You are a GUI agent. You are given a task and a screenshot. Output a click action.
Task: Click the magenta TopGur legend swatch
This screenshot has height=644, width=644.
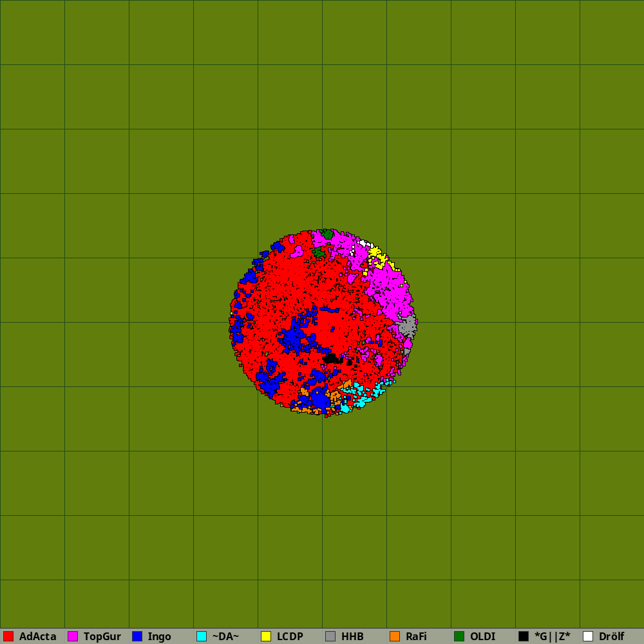click(x=73, y=636)
